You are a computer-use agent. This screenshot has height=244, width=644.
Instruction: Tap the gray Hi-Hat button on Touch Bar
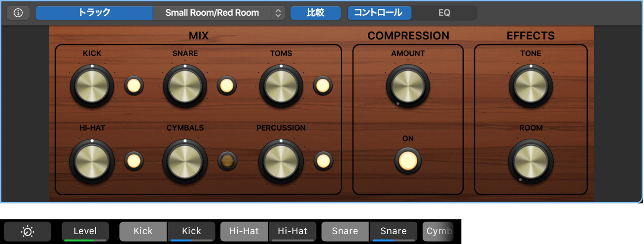coord(244,231)
